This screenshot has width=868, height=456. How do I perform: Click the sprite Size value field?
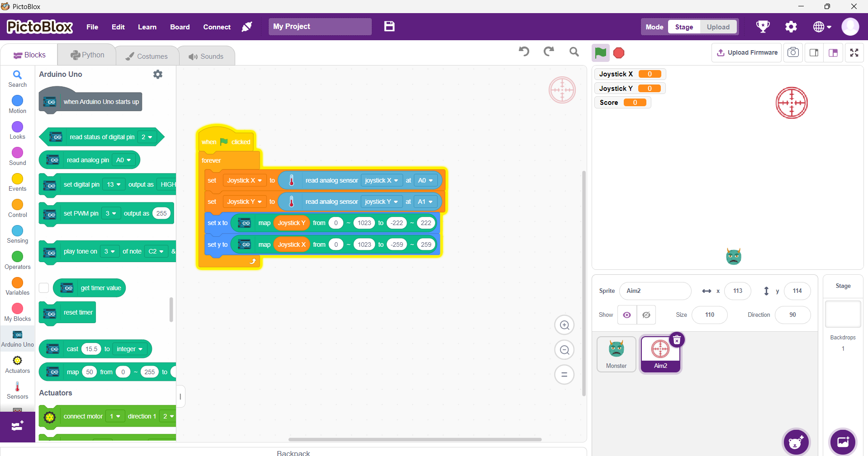[709, 315]
